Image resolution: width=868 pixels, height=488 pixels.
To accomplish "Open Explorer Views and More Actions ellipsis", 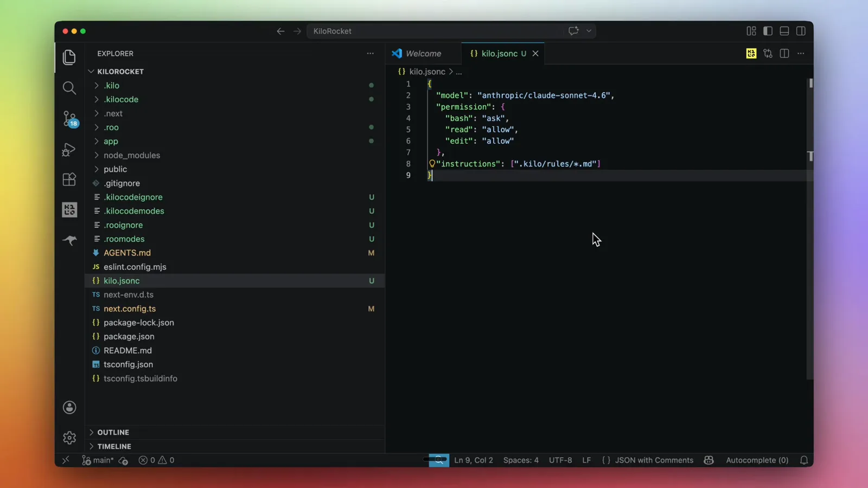I will [370, 53].
